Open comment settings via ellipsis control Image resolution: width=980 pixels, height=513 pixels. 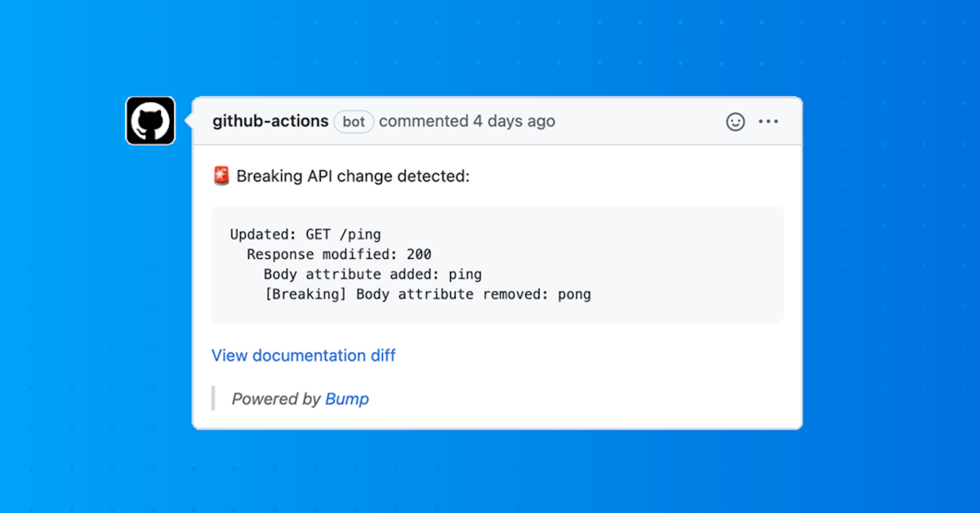(768, 122)
